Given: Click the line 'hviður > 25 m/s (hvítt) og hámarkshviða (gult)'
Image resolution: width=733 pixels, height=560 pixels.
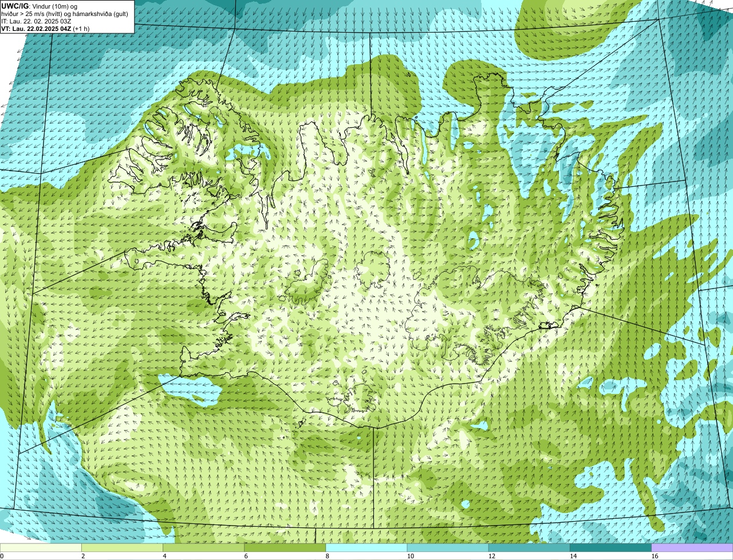Looking at the screenshot, I should coord(65,14).
